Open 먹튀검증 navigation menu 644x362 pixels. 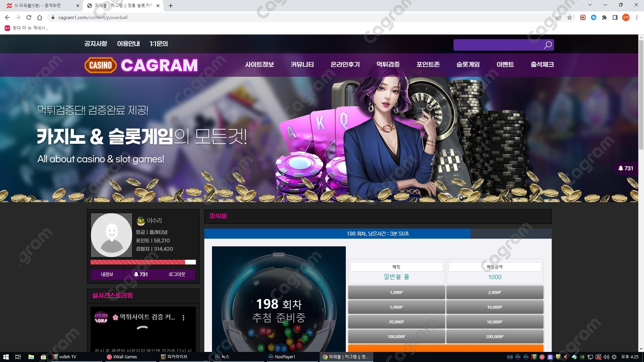(388, 64)
